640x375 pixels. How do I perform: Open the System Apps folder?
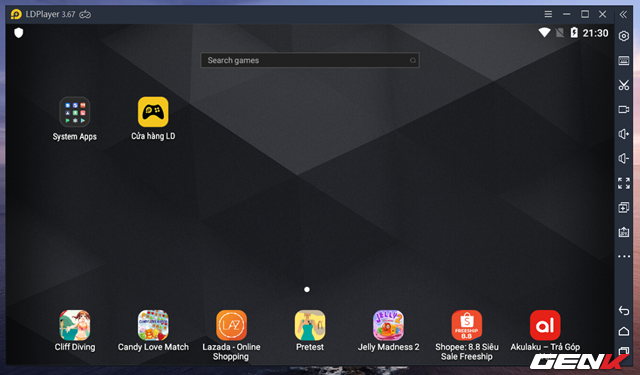(x=75, y=112)
